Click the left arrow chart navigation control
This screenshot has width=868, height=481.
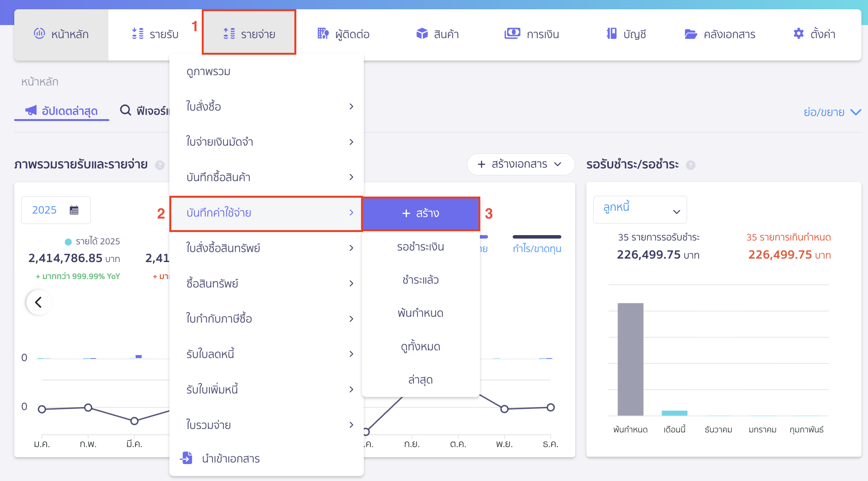39,303
